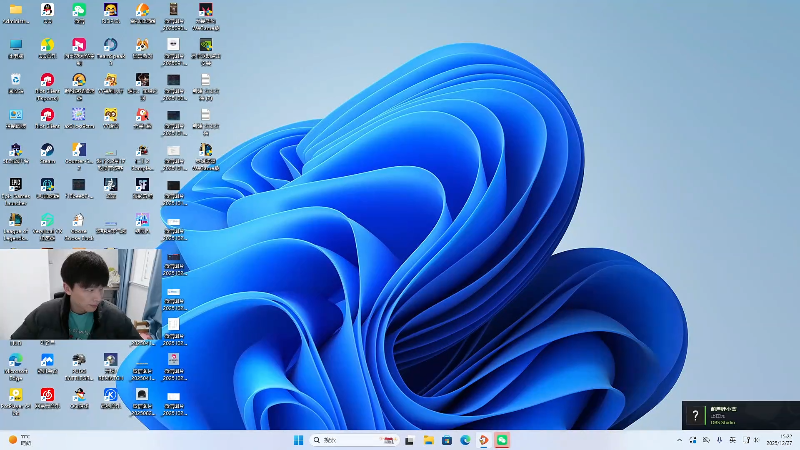Click the weather widget on taskbar

tap(20, 440)
